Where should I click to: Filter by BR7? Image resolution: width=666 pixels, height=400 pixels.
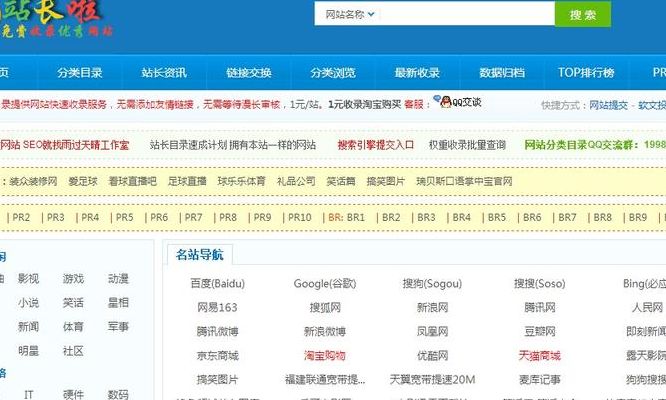[x=567, y=217]
